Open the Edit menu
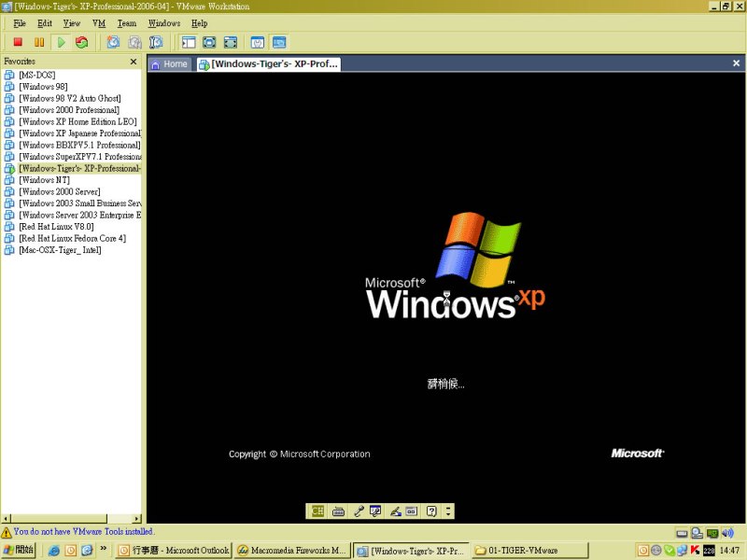 (44, 22)
